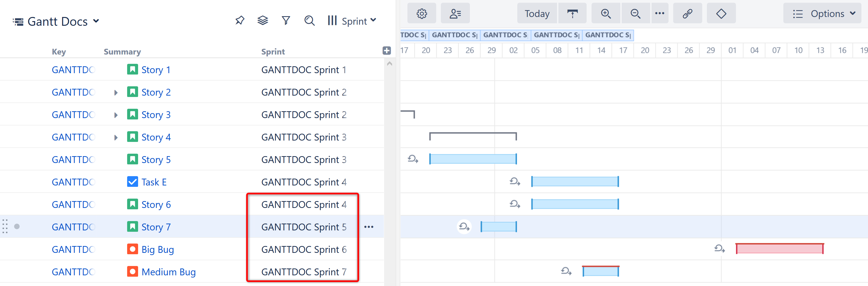
Task: Expand Story 4 subtasks arrow
Action: click(116, 137)
